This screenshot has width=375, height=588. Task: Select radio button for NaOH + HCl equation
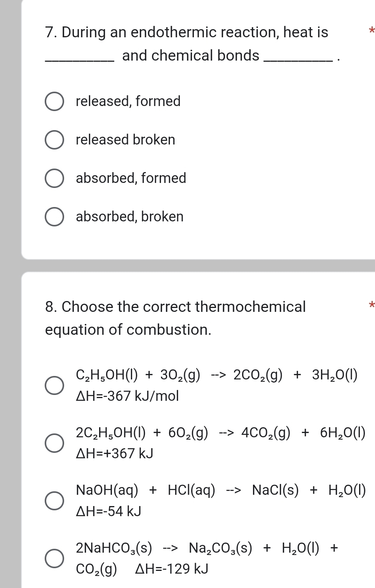[54, 501]
